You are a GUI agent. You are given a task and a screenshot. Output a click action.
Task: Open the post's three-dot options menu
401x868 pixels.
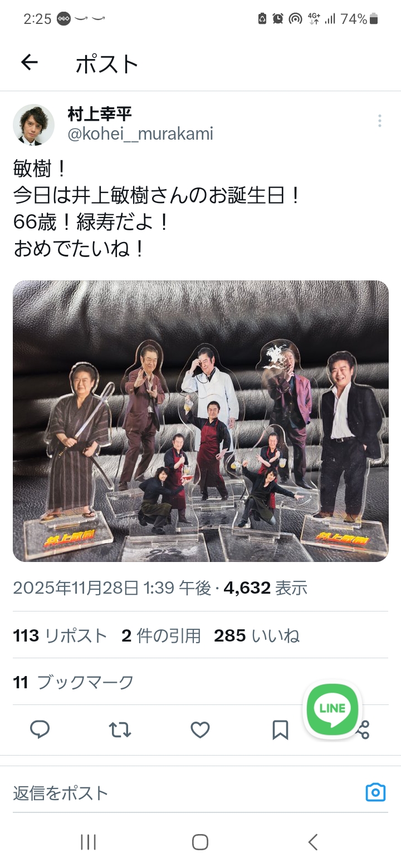tap(379, 121)
